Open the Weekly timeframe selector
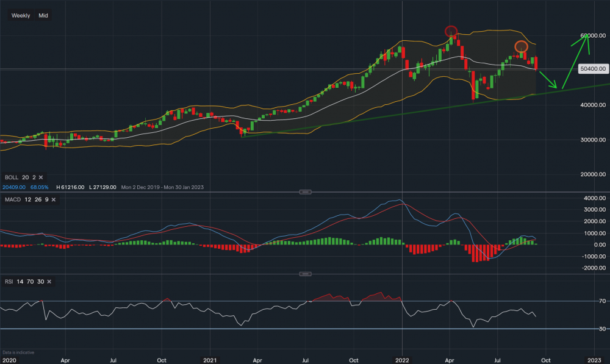 20,15
